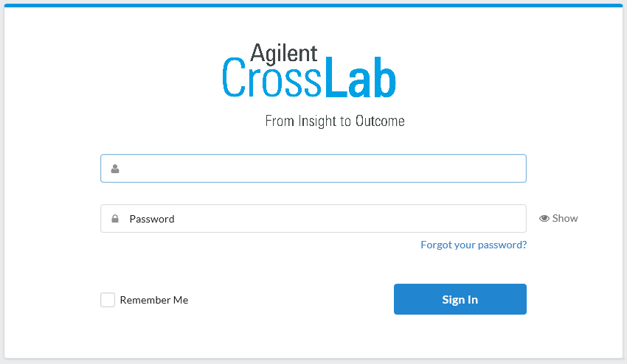The height and width of the screenshot is (364, 627).
Task: Click into the Password input field
Action: (x=313, y=219)
